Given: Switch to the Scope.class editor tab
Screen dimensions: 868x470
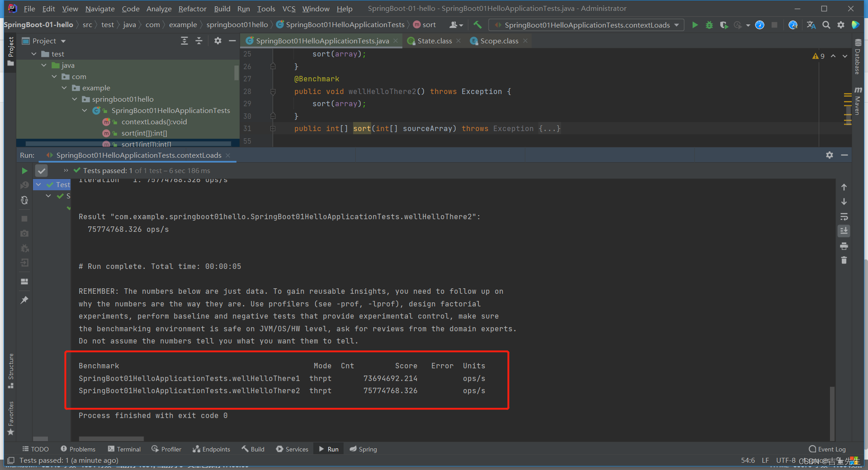Looking at the screenshot, I should (x=499, y=41).
